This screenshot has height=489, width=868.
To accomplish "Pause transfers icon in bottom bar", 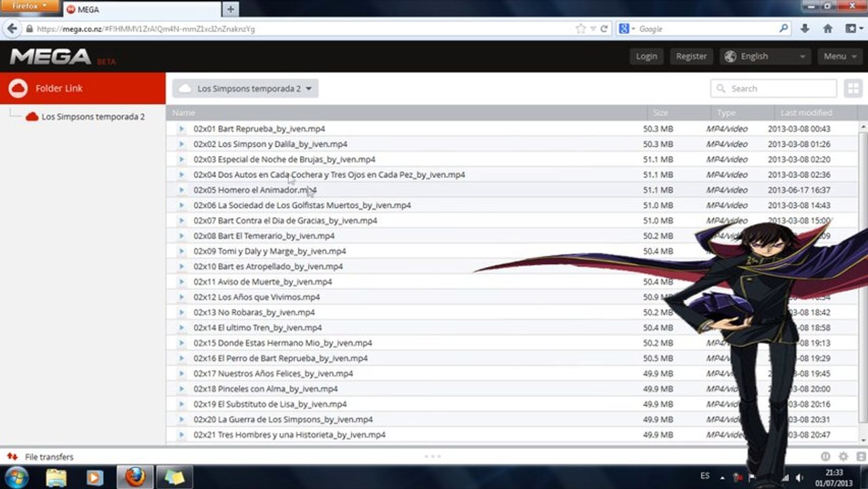I will [826, 456].
